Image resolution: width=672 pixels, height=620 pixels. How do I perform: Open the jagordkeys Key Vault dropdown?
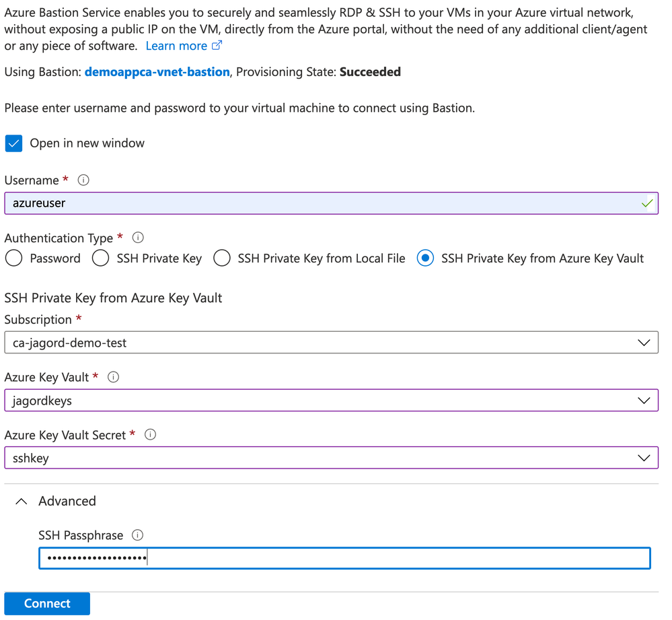coord(331,401)
